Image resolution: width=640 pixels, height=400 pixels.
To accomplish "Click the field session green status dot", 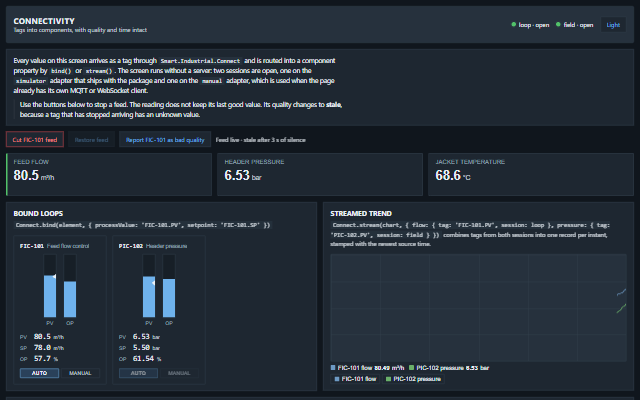I will coord(558,24).
